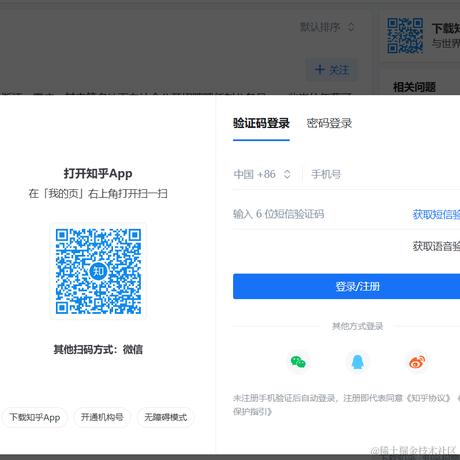The image size is (460, 460).
Task: Click the blue 登录/注册 button
Action: click(347, 286)
